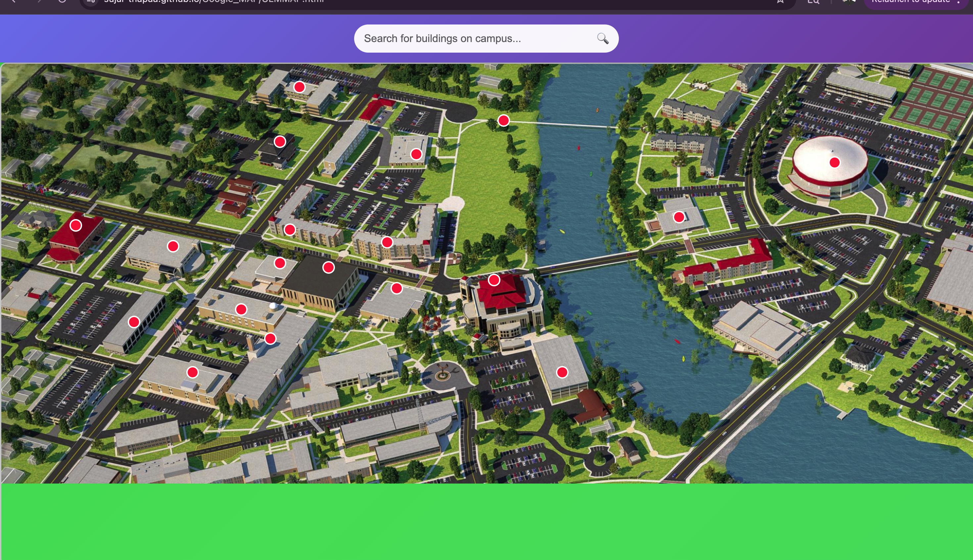Click marker on the riverside building near lower parking lot
This screenshot has height=560, width=973.
click(x=562, y=372)
